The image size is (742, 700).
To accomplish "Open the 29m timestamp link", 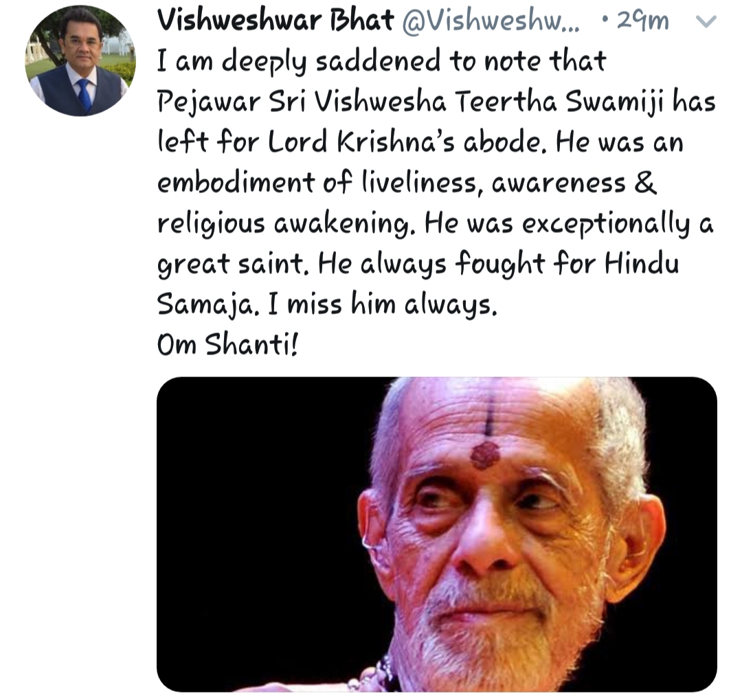I will click(642, 21).
